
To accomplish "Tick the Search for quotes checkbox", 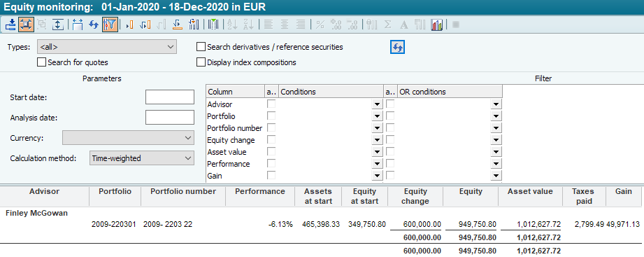I will [41, 62].
